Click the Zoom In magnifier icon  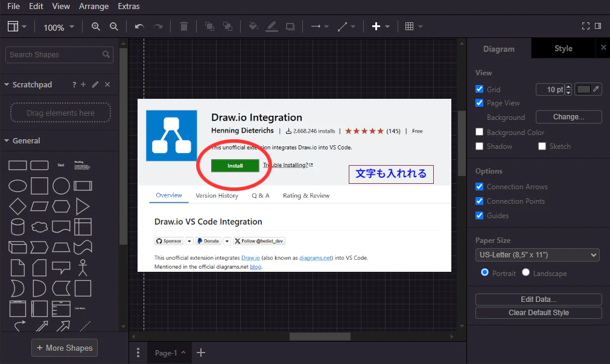pyautogui.click(x=96, y=27)
